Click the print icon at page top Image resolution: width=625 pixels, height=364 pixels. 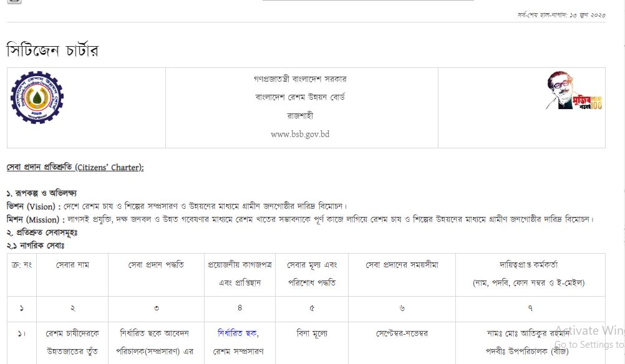point(14,1)
